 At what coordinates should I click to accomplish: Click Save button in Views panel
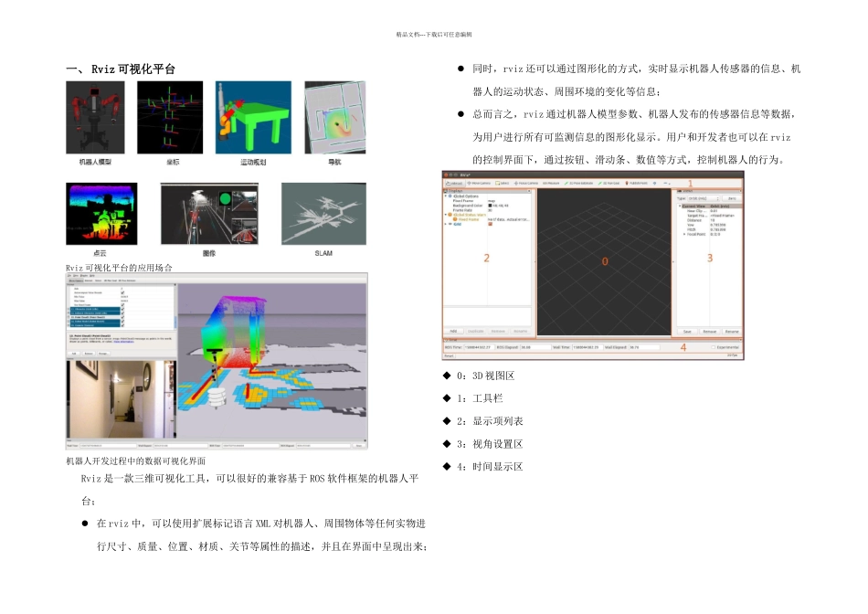pyautogui.click(x=687, y=332)
